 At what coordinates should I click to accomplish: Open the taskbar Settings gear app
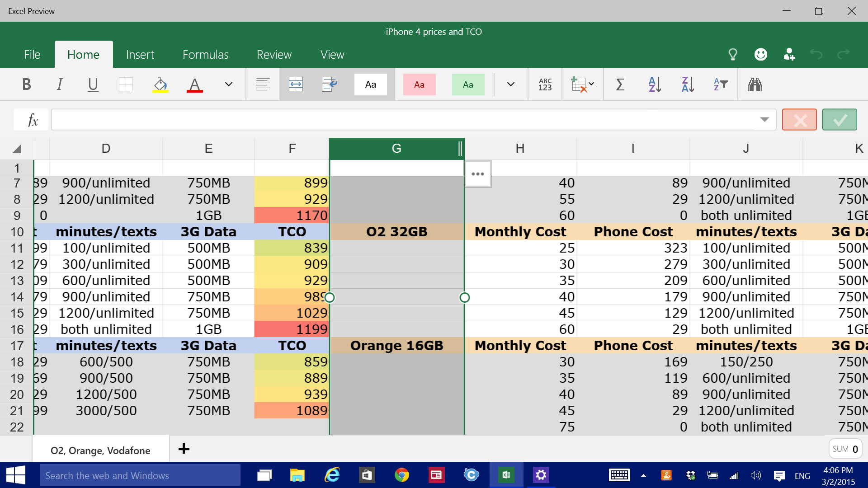point(541,475)
